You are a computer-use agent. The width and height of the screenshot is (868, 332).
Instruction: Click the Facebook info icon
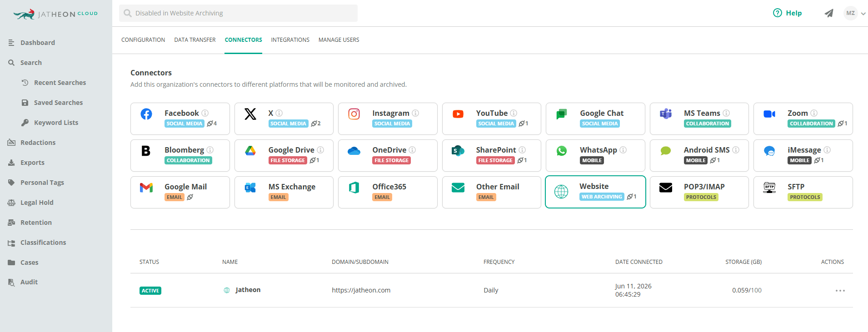click(x=205, y=113)
